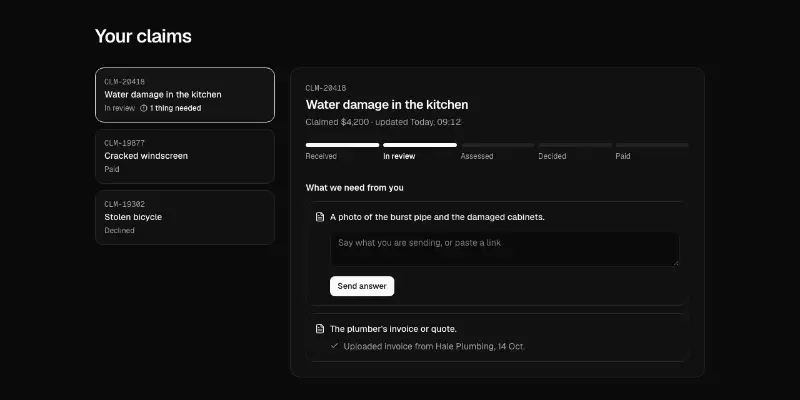Click the checkmark icon beside Uploaded invoice

[334, 346]
